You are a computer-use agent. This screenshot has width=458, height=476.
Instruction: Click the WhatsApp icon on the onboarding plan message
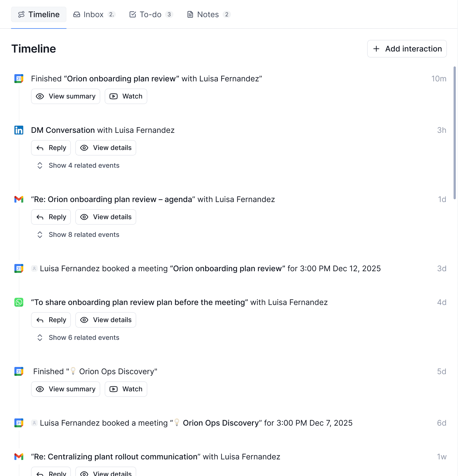[18, 302]
